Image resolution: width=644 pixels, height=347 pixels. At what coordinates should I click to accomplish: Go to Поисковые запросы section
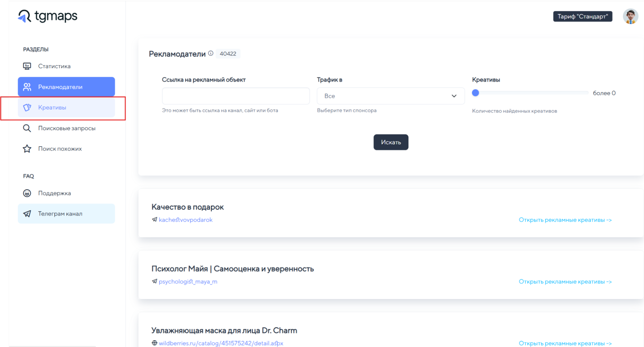(x=67, y=128)
